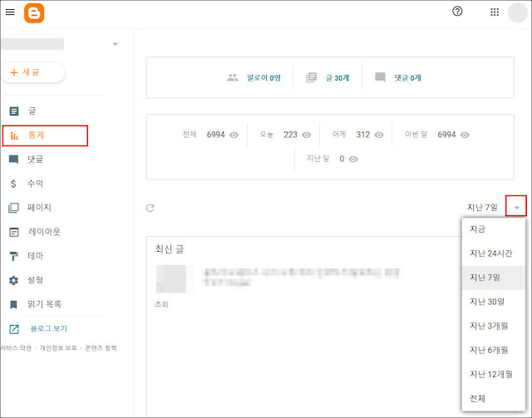
Task: Open the 팔로어 0명 followers link
Action: [x=264, y=77]
